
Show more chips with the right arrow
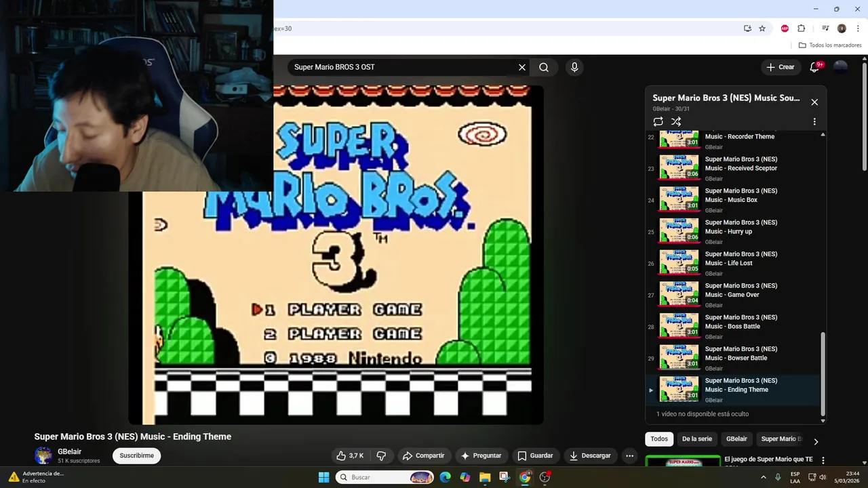816,441
